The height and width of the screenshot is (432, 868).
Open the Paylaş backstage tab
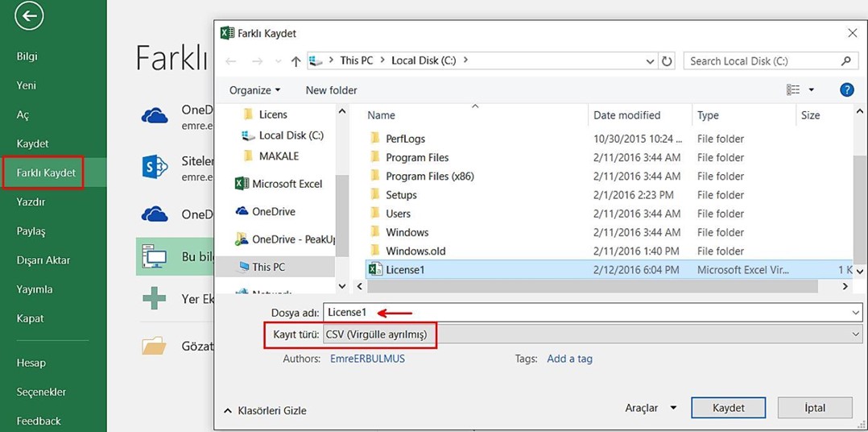coord(31,231)
